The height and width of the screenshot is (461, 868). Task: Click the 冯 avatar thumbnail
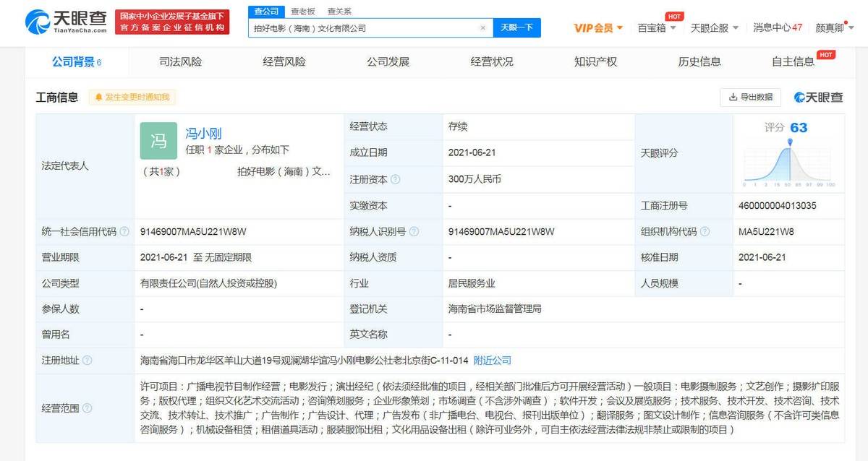[x=158, y=140]
